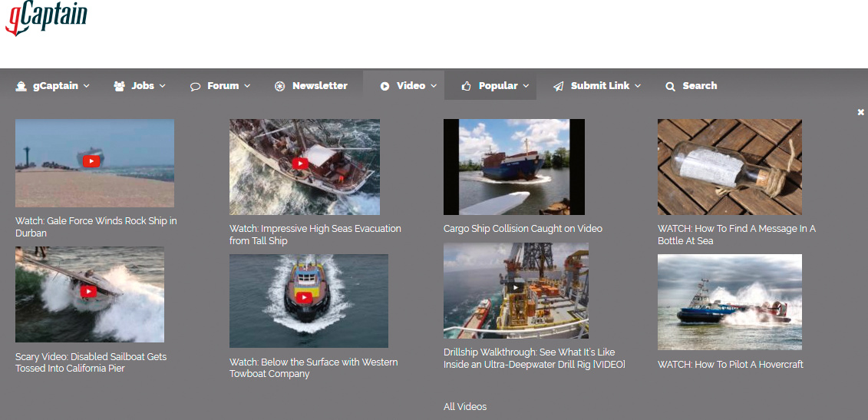Select the message in a bottle thumbnail
Screen dimensions: 868x420
click(729, 167)
